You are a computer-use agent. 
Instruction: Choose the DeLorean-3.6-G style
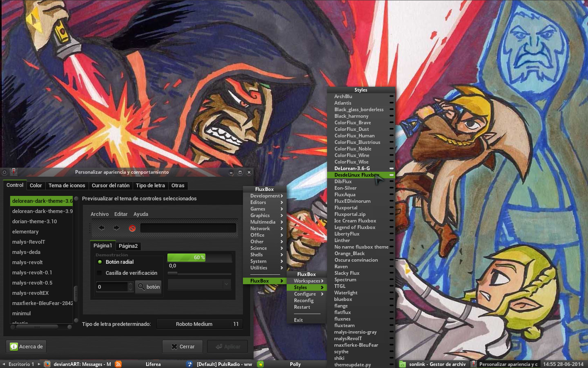(361, 168)
